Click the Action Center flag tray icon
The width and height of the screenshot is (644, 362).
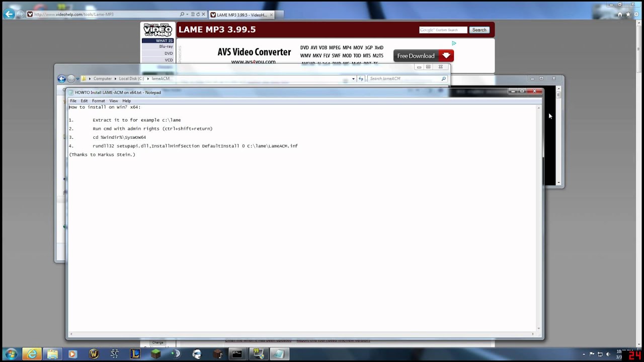pos(592,354)
